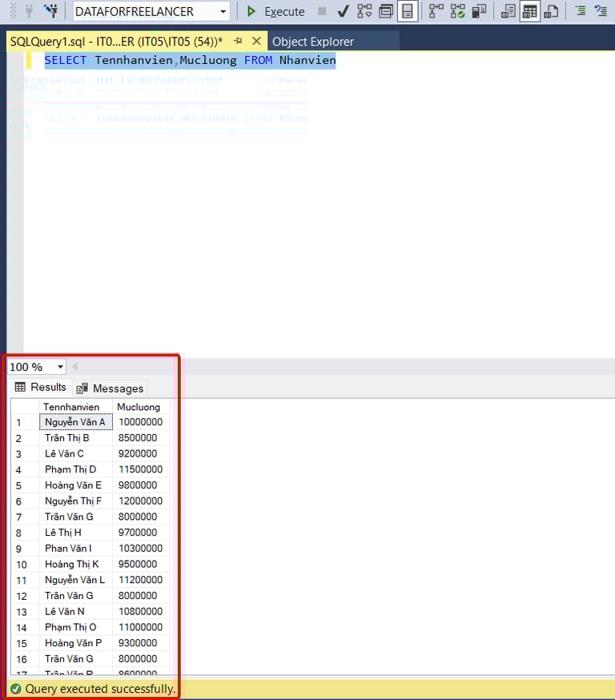This screenshot has height=700, width=615.
Task: Close the SQLQuery1.sql tab
Action: [x=256, y=41]
